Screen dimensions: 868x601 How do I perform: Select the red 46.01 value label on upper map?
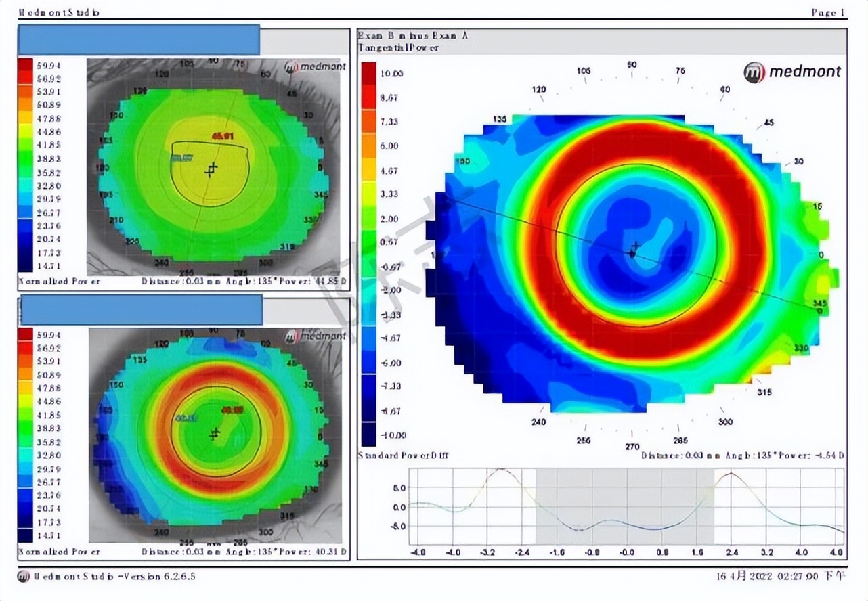point(223,137)
